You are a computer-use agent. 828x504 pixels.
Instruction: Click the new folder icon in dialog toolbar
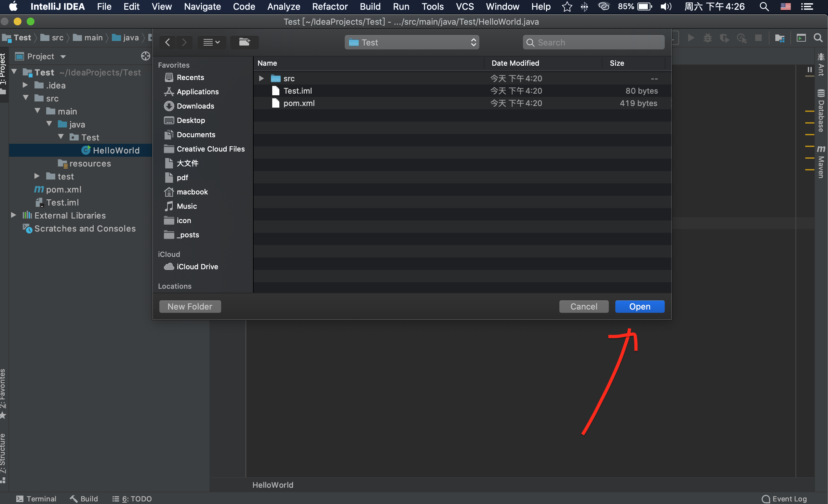244,42
